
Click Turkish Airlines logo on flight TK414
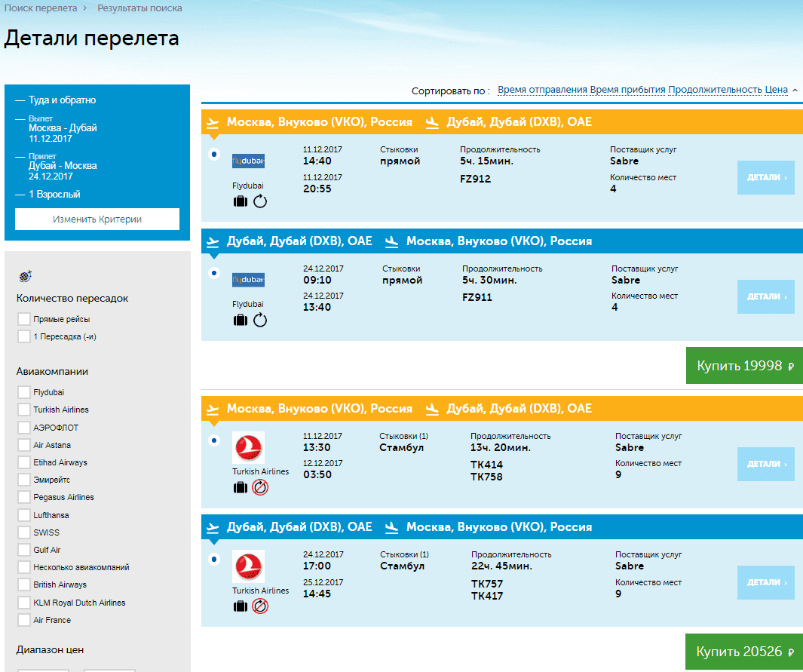tap(248, 447)
